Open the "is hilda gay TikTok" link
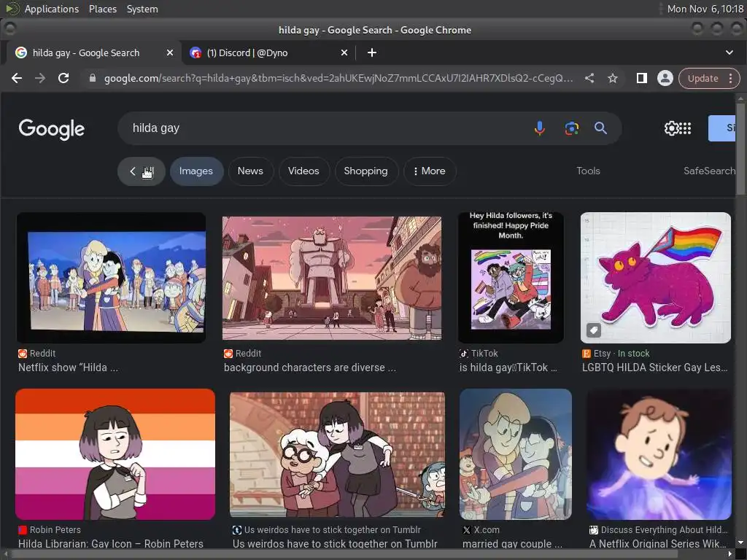Image resolution: width=747 pixels, height=560 pixels. (x=508, y=367)
